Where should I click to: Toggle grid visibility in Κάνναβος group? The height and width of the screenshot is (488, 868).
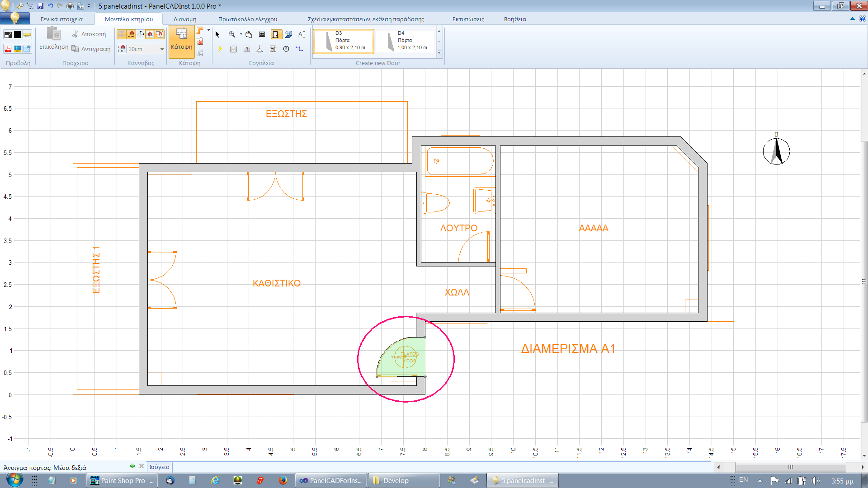[x=121, y=34]
